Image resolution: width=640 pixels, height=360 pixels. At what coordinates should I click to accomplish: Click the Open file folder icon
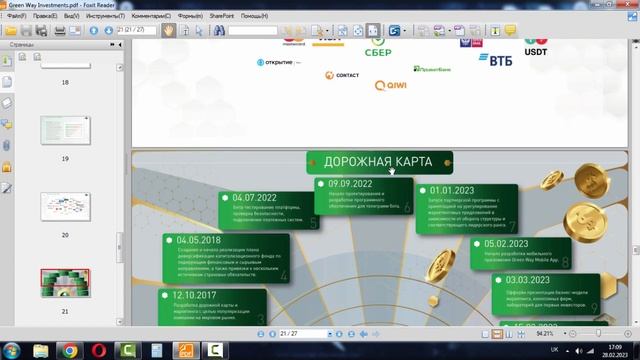11,31
